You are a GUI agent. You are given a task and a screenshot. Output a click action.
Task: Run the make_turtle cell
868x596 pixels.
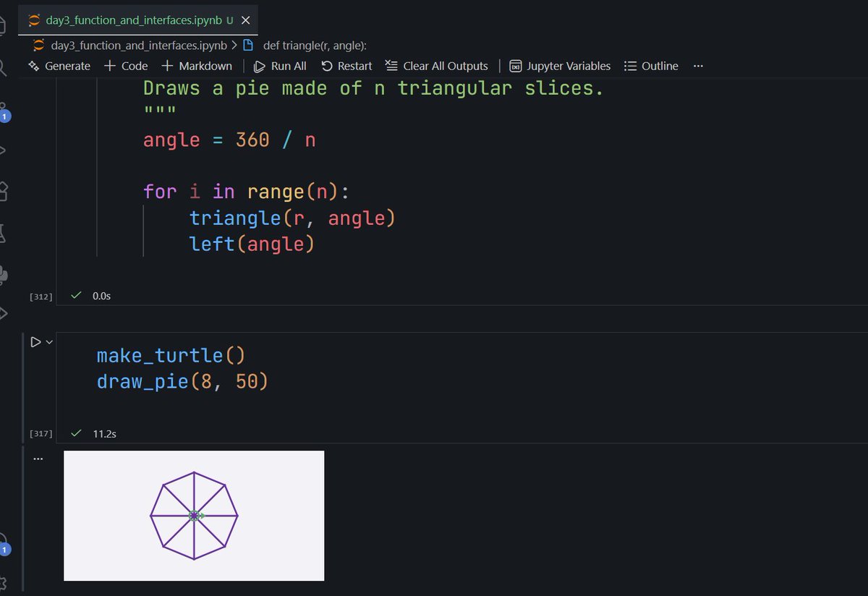[35, 342]
